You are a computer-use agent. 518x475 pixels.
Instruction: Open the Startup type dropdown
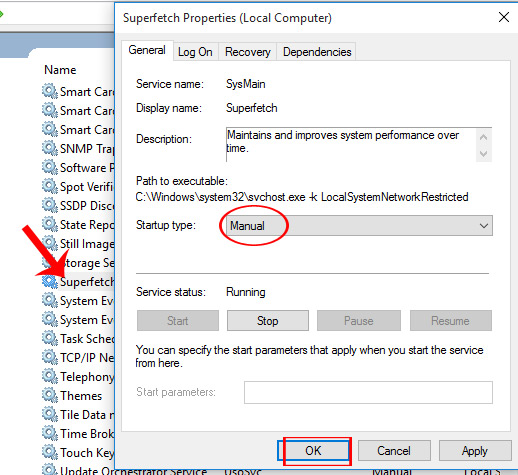point(359,226)
